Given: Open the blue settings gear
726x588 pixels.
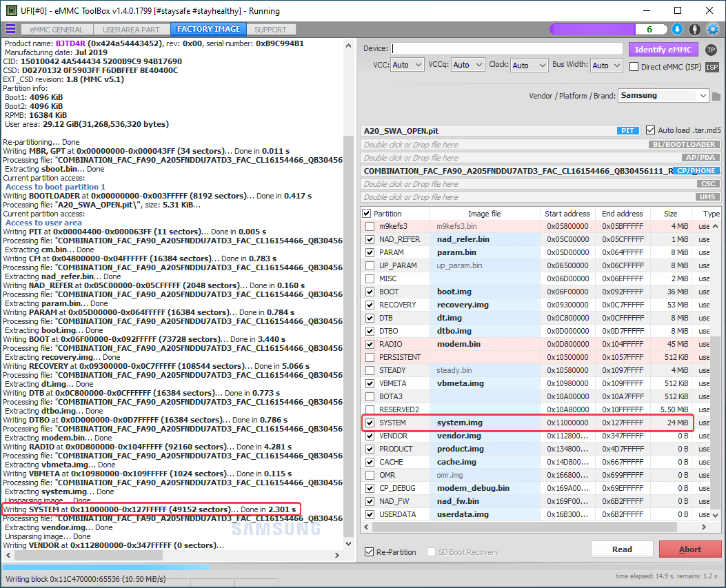Looking at the screenshot, I should click(x=713, y=29).
